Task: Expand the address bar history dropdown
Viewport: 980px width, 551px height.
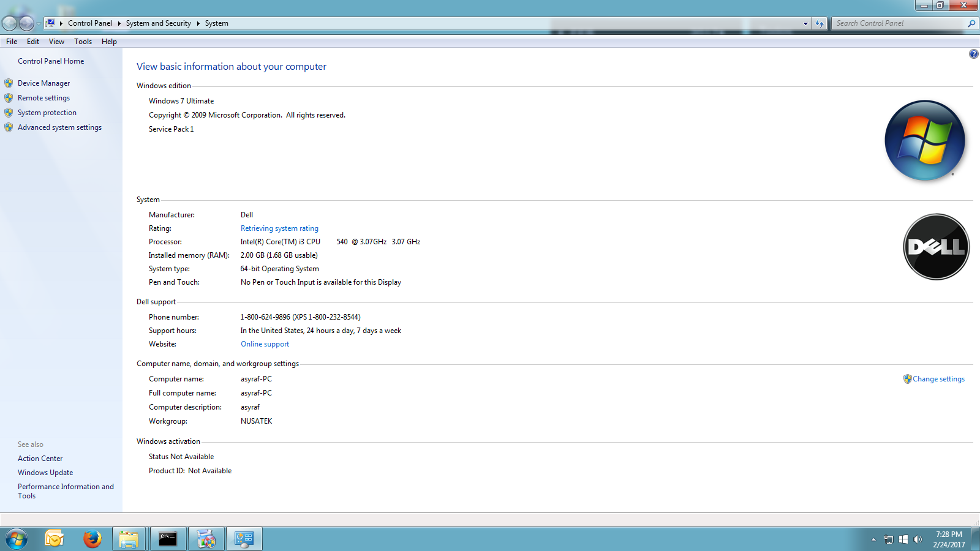Action: click(805, 23)
